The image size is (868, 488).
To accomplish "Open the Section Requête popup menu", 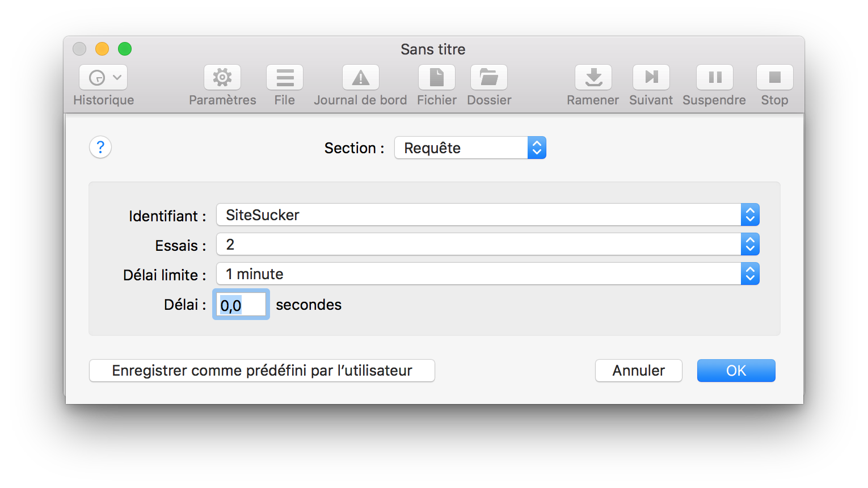I will [x=470, y=148].
